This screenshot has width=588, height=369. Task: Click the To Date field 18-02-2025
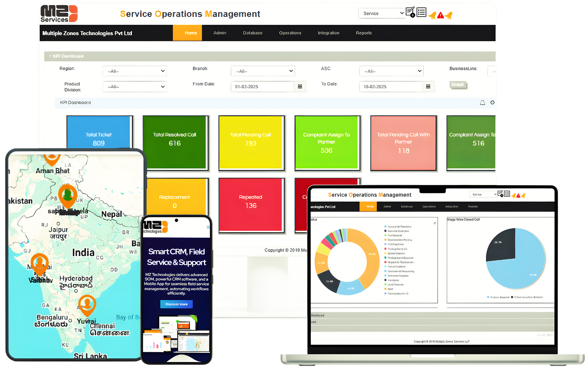pyautogui.click(x=391, y=86)
